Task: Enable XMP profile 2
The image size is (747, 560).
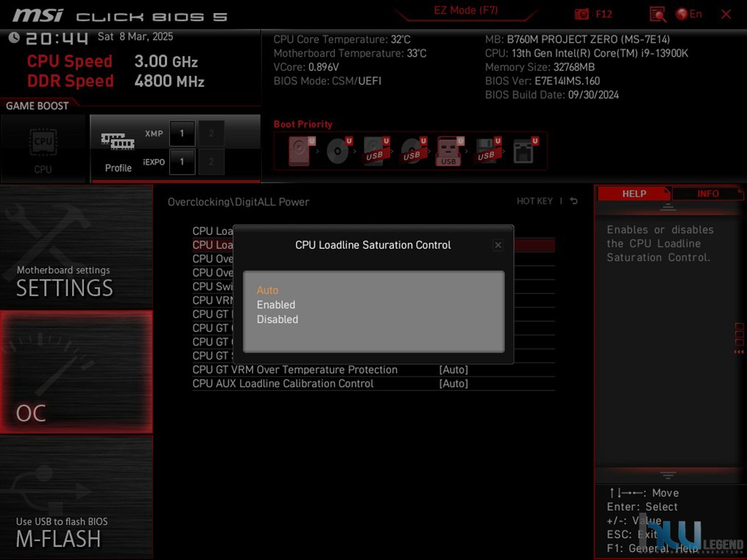Action: tap(211, 133)
